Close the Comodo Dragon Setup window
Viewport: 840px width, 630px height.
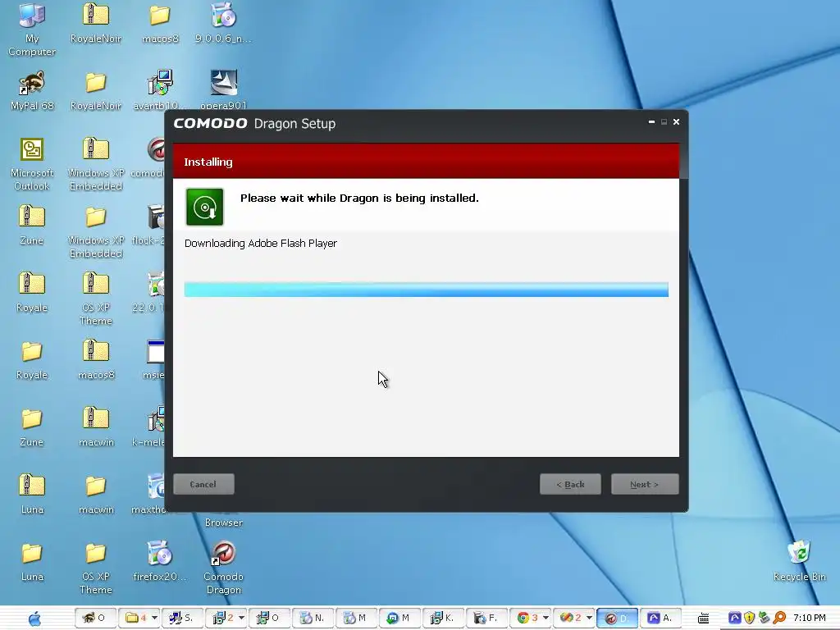click(x=676, y=122)
